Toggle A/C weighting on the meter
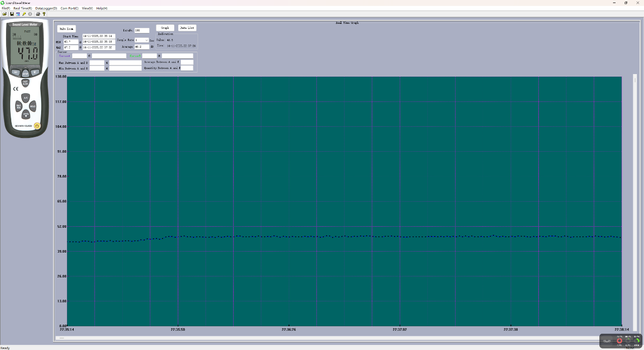Viewport: 644px width, 350px height. [x=25, y=97]
